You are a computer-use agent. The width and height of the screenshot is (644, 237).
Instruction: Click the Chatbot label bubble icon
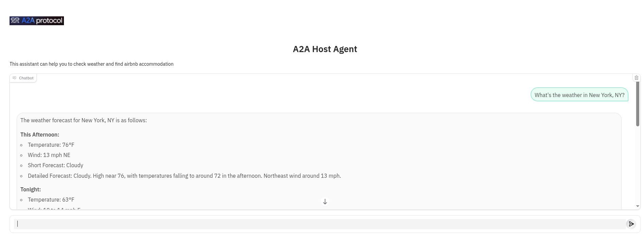pos(15,78)
